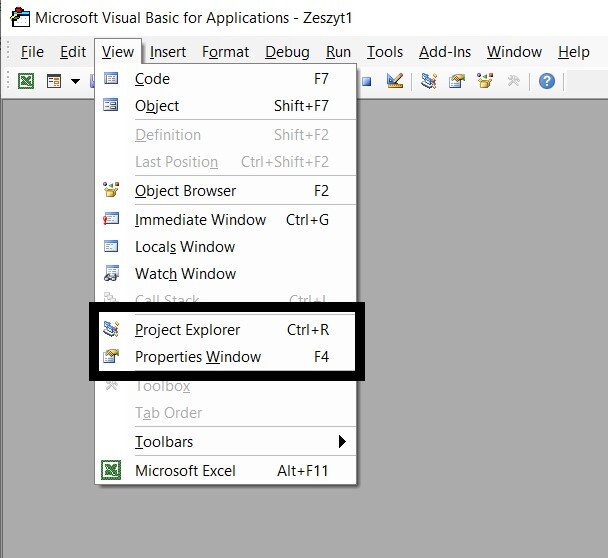Open the Insert UserForm dropdown arrow
608x558 pixels.
[x=75, y=81]
